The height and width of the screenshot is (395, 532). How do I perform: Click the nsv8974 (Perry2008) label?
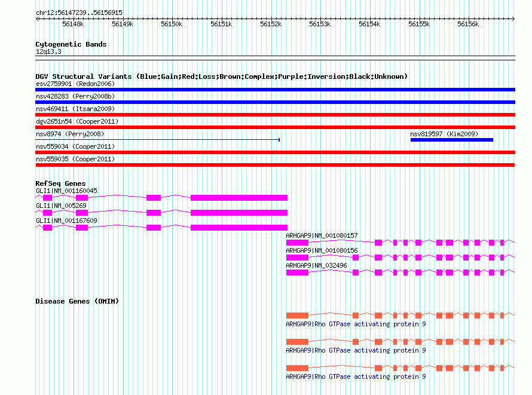point(70,134)
